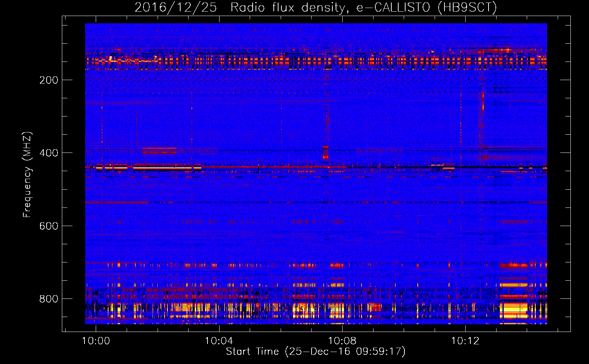
Task: Click the plot title "Radio flux density, e-CALLISTO (HB9SCT)"
Action: click(364, 7)
